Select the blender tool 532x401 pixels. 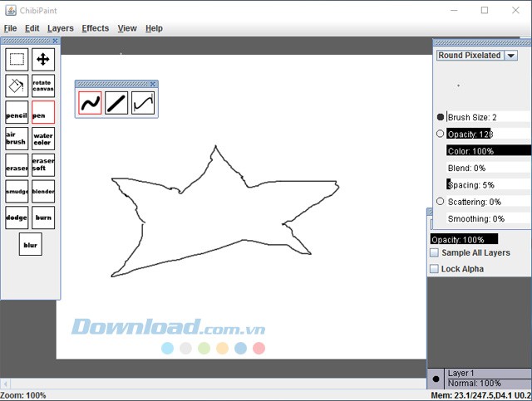coord(43,192)
